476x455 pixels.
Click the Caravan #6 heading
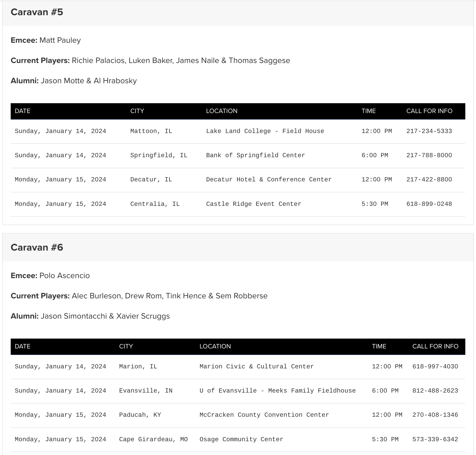pos(37,247)
